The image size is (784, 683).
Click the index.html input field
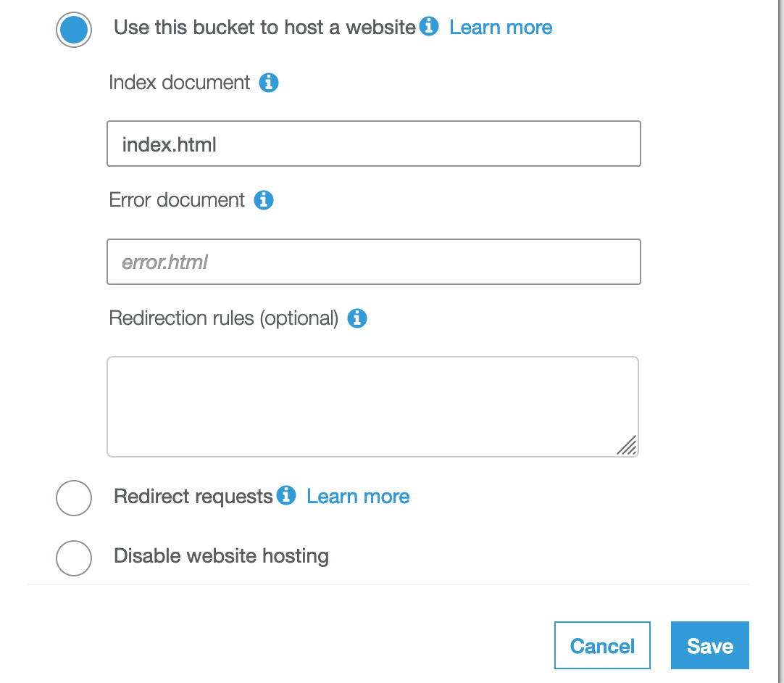pos(373,144)
